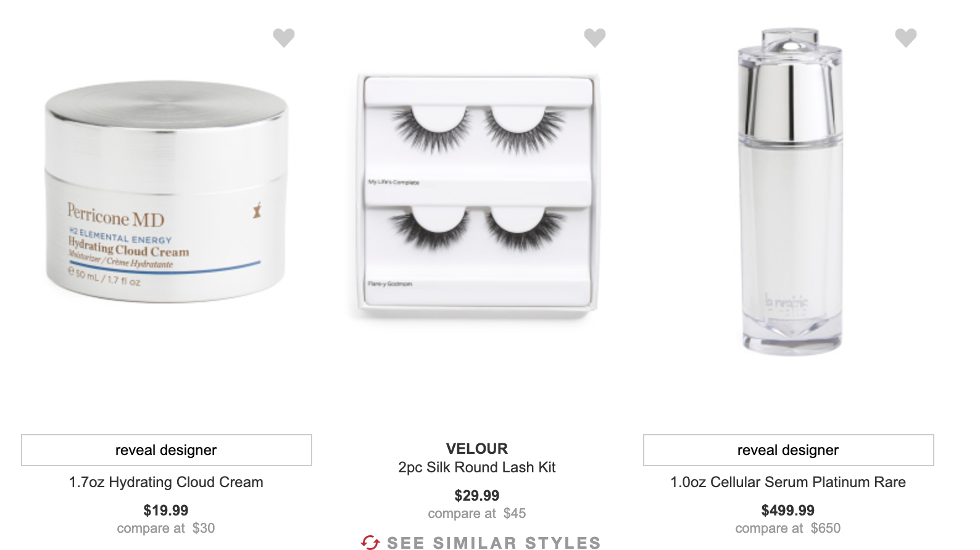Open the platinum serum bottle image
Screen dimensions: 980x550
click(790, 191)
